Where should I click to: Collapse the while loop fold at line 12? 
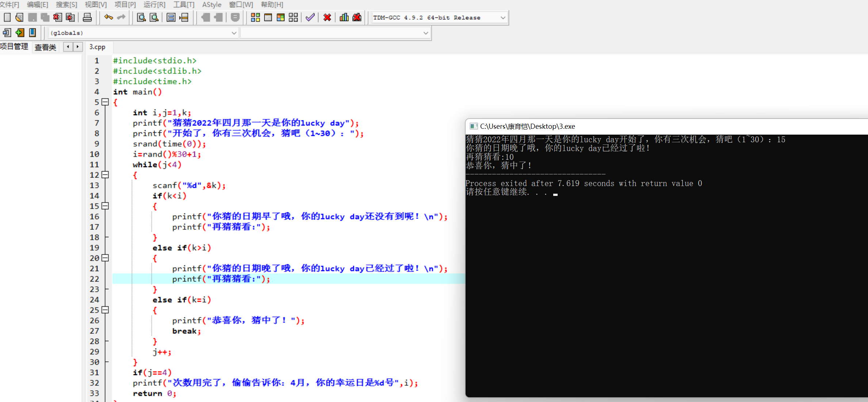105,175
